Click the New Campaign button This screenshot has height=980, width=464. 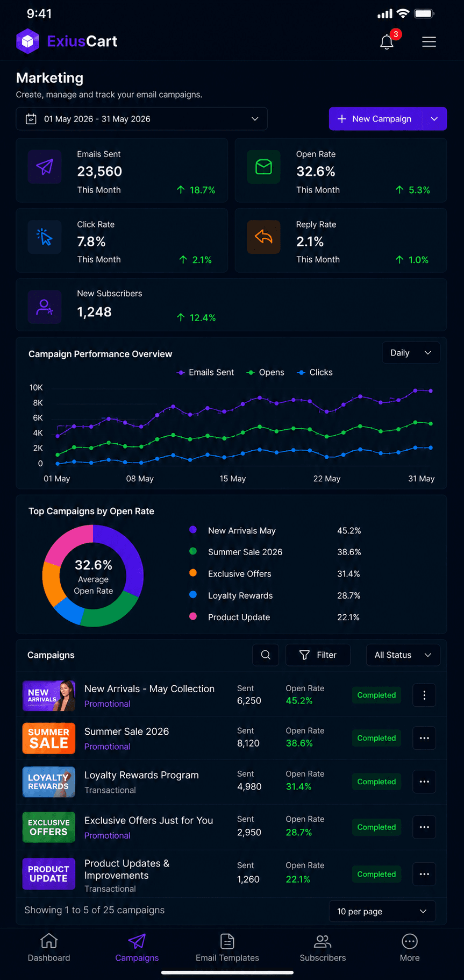(375, 119)
